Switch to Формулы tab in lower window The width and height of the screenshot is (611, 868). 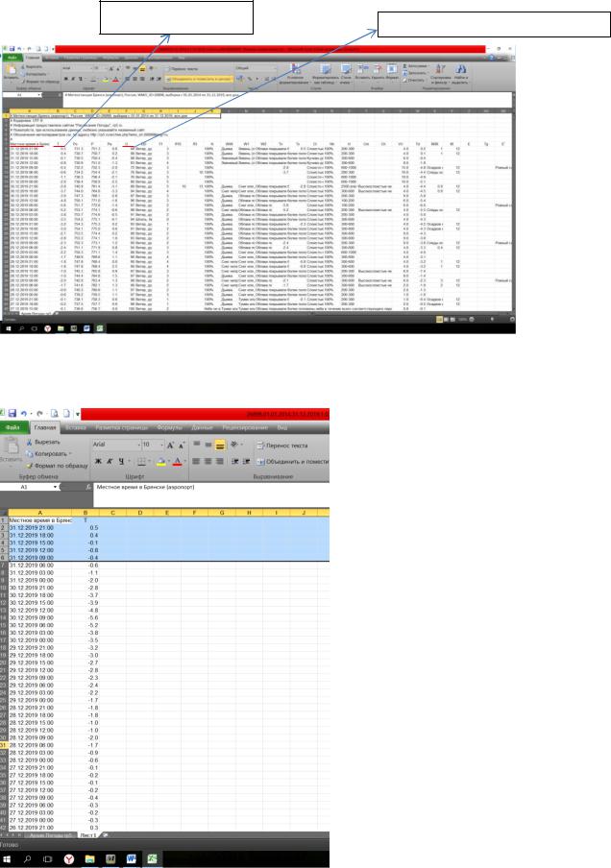click(169, 427)
